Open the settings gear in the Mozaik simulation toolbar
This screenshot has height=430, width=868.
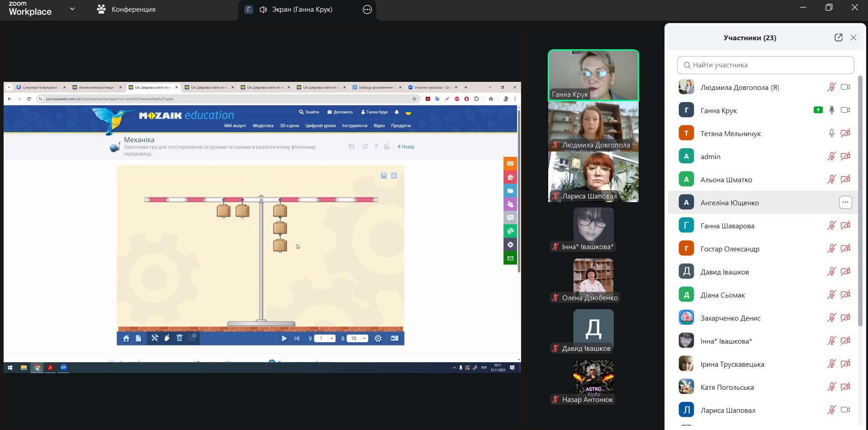click(x=378, y=338)
